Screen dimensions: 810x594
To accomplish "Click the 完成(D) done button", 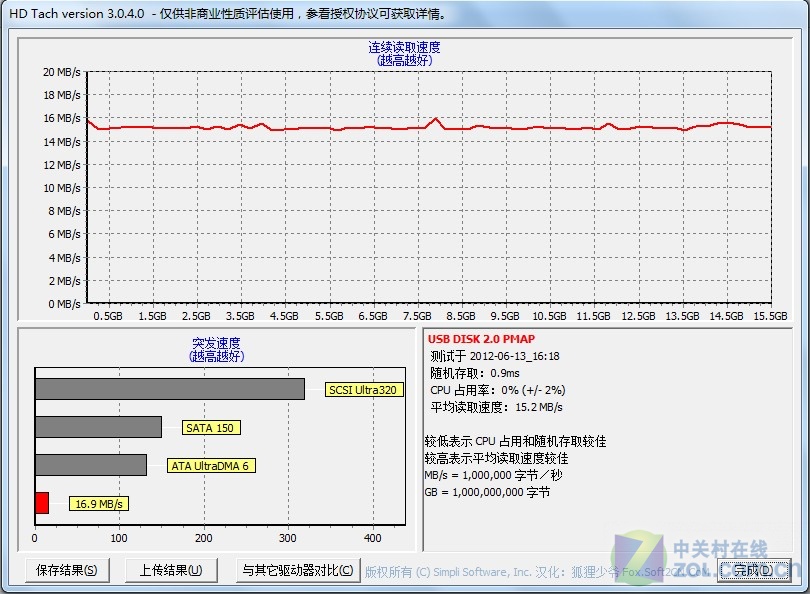I will click(750, 570).
